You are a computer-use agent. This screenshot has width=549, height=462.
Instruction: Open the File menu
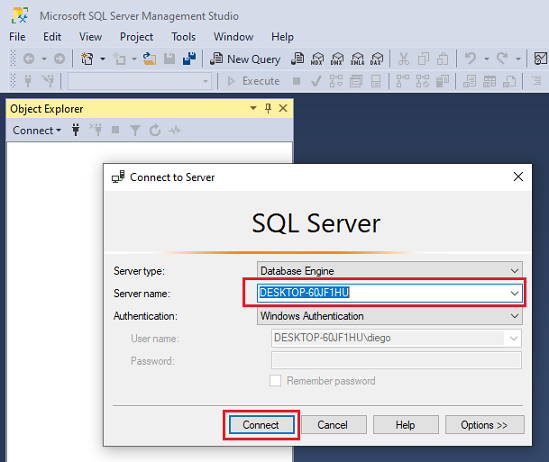[x=17, y=37]
